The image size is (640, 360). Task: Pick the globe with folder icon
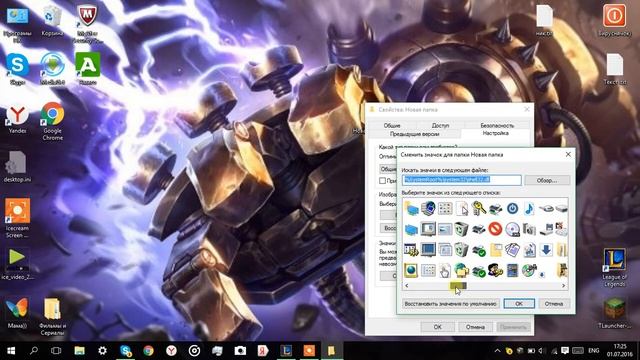coord(461,270)
